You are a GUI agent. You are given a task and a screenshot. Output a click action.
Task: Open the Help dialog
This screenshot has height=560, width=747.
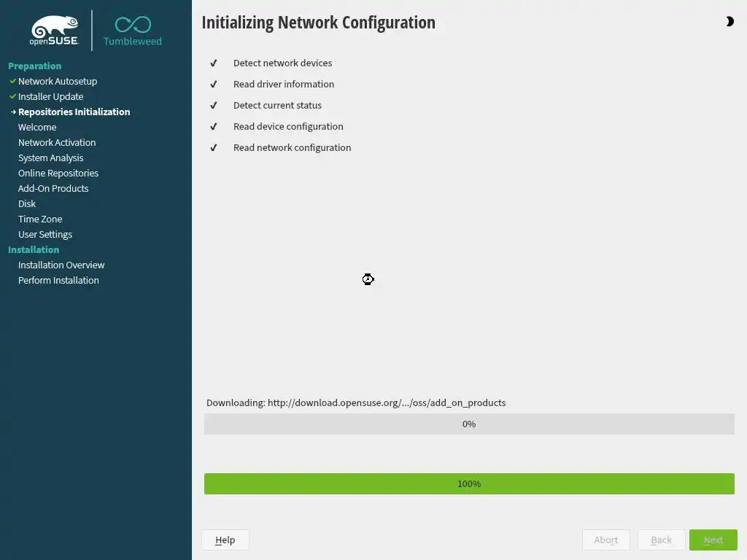point(225,540)
